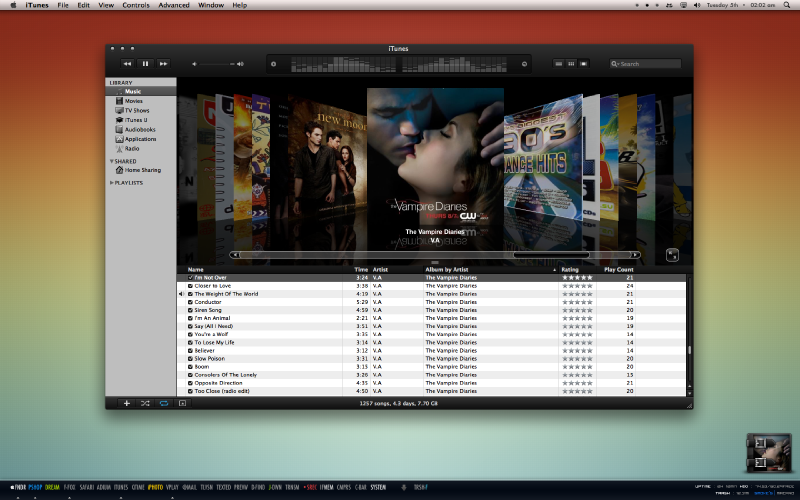Pause the playing song
Viewport: 800px width, 500px height.
[x=145, y=64]
